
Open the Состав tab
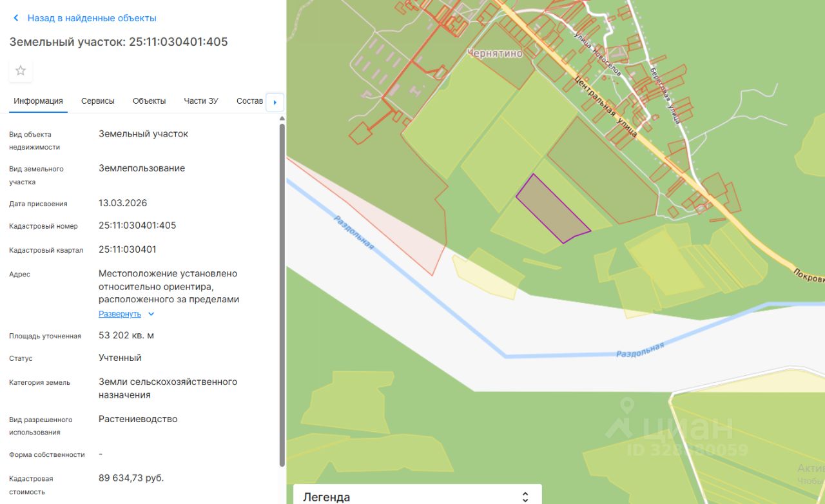pos(250,101)
